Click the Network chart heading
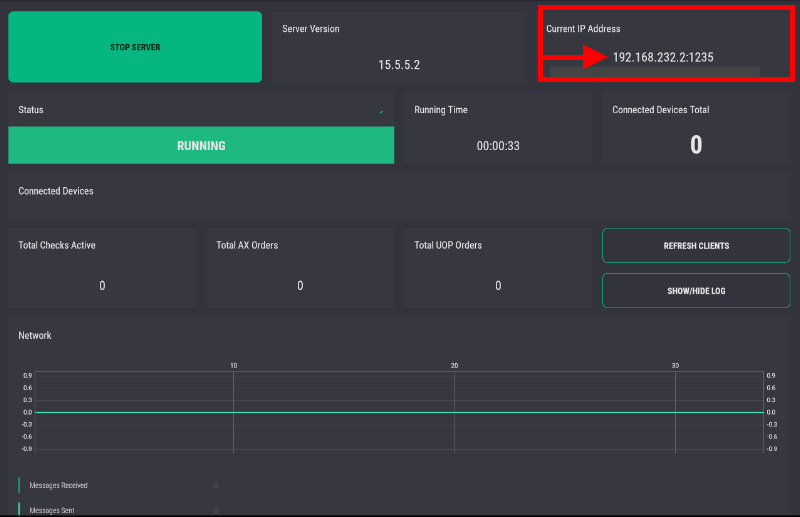800x517 pixels. pyautogui.click(x=35, y=336)
